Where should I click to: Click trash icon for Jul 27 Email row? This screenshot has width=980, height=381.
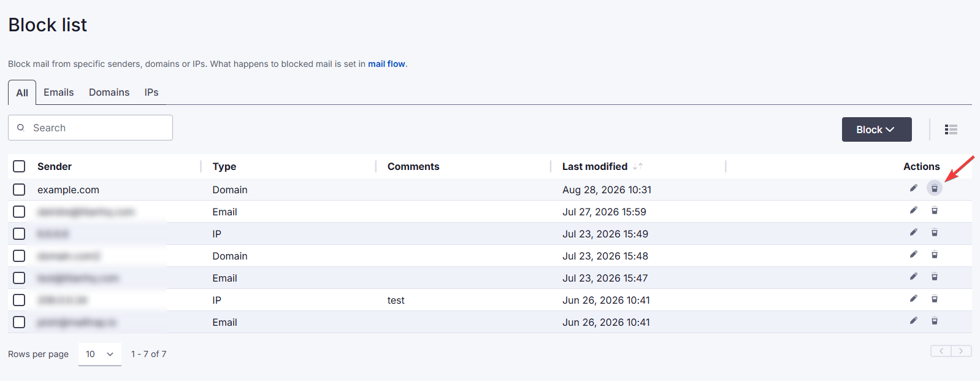935,210
